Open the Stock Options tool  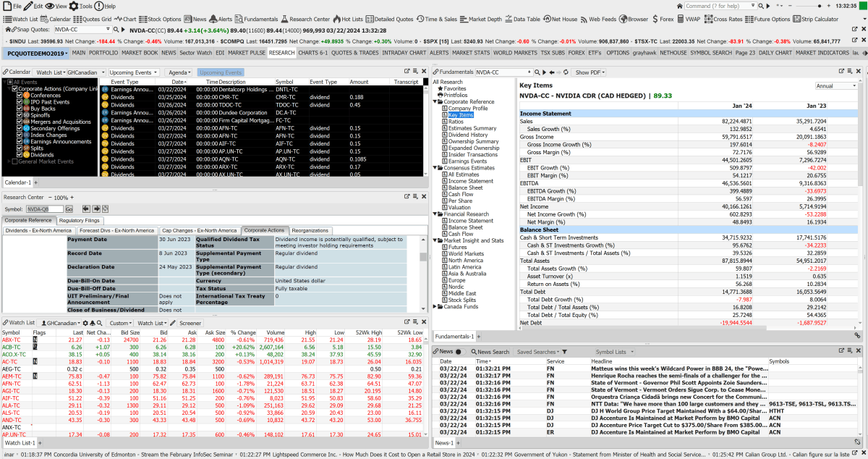click(161, 19)
